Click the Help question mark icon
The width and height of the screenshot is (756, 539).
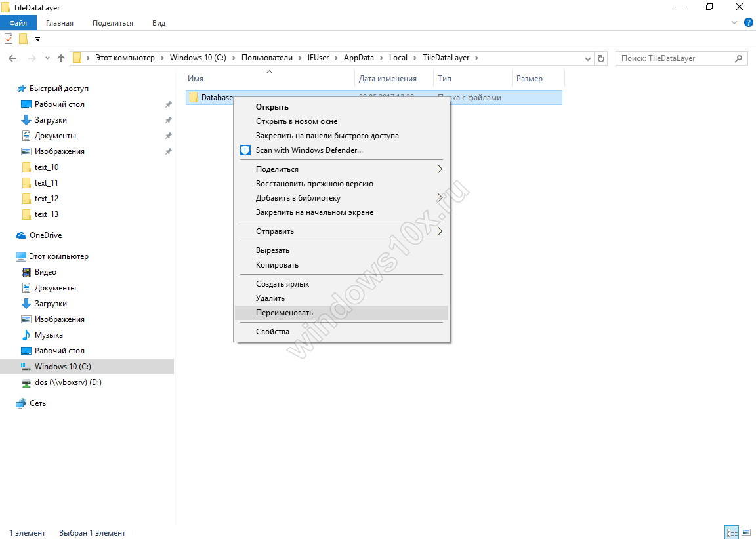749,23
